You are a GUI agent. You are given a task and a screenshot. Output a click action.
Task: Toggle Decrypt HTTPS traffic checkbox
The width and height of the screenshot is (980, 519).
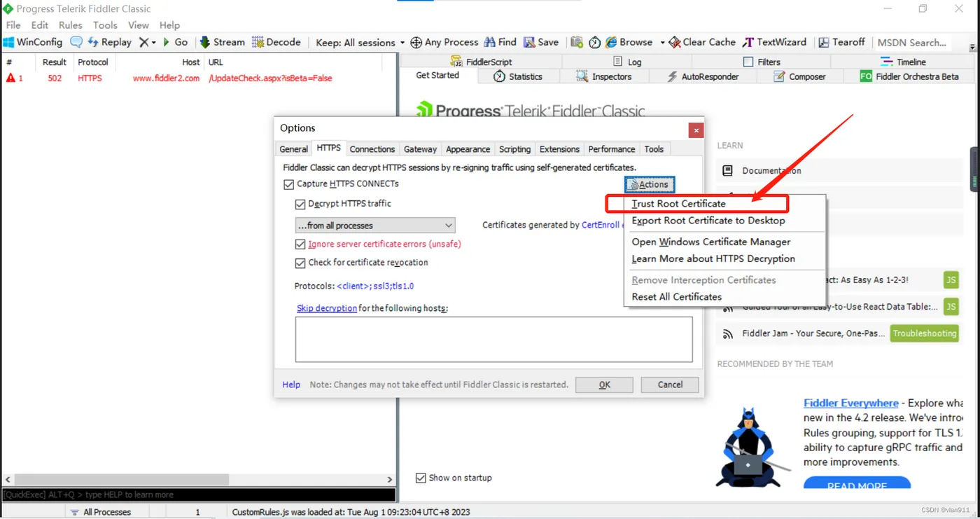coord(300,204)
